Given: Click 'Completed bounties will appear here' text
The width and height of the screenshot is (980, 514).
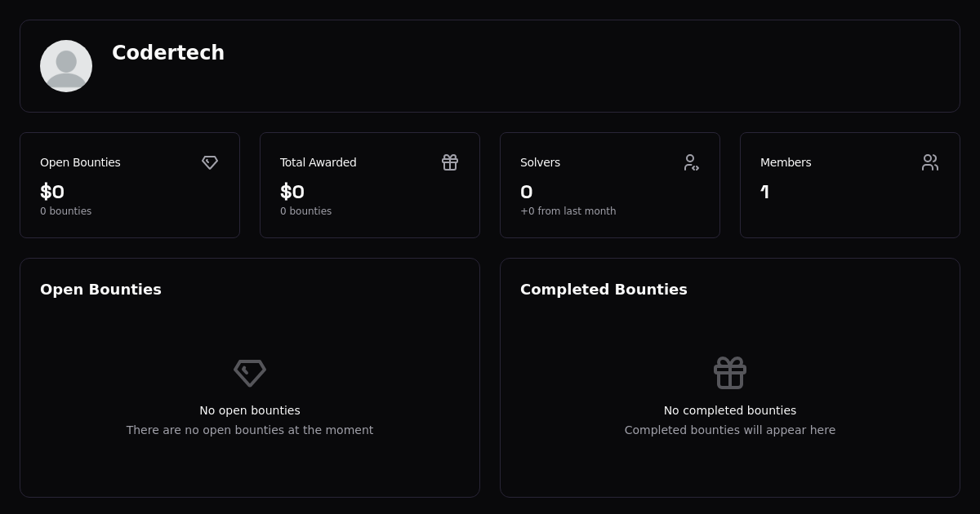Looking at the screenshot, I should pos(730,430).
